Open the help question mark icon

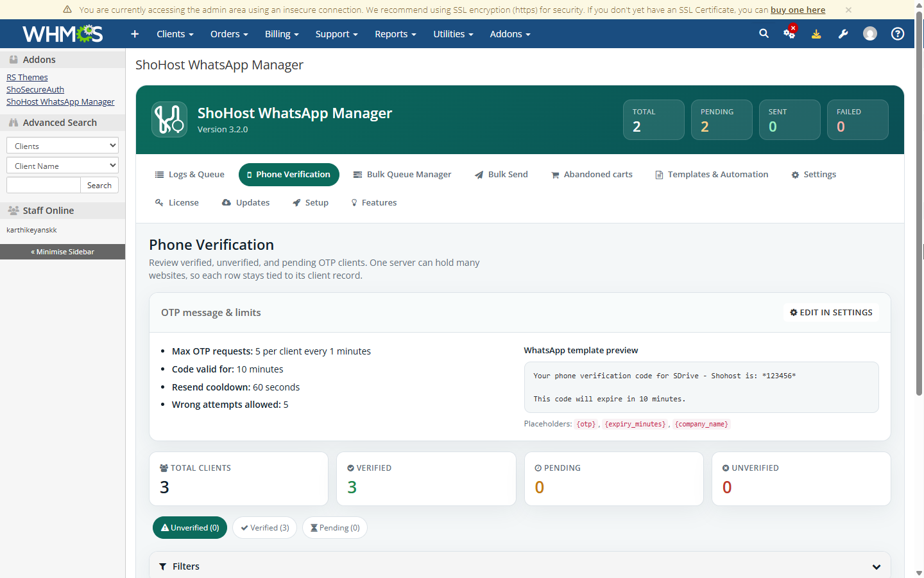point(898,33)
